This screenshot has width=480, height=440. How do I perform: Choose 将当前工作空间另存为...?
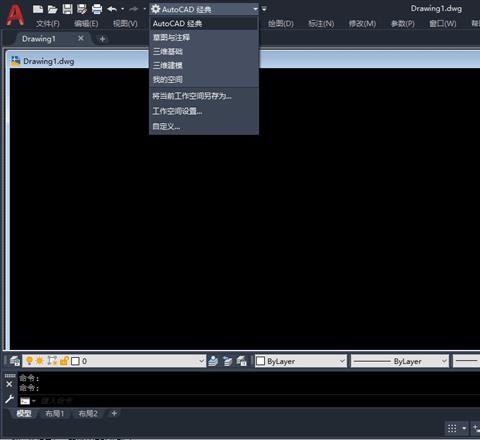204,96
